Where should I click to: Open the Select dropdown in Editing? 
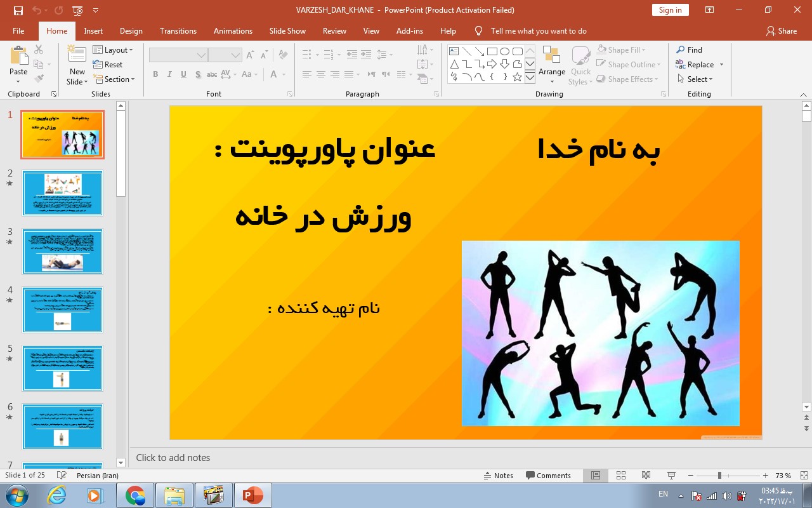695,79
